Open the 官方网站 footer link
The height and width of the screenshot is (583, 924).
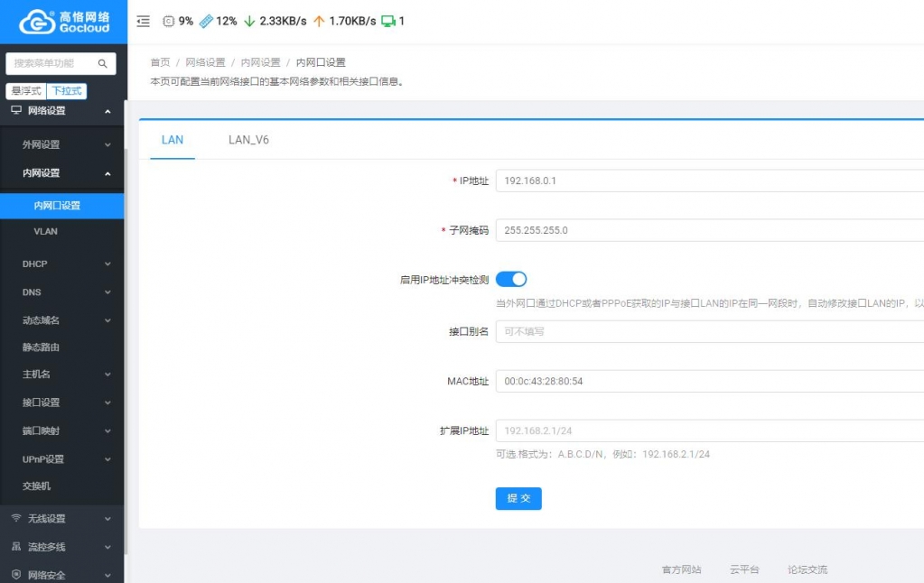point(681,569)
